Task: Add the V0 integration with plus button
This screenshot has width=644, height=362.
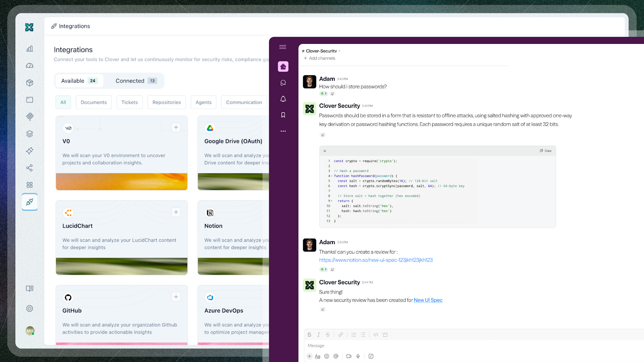Action: [176, 128]
